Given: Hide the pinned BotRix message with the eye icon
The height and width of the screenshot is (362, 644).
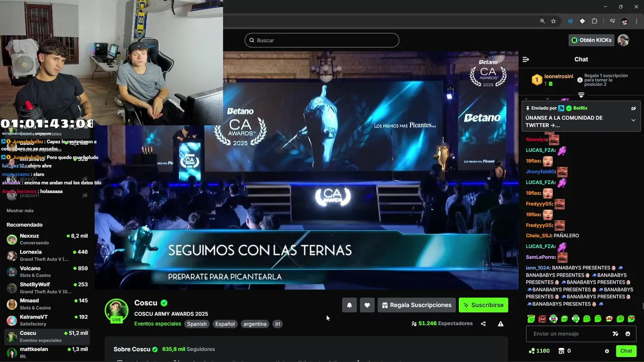Looking at the screenshot, I should (x=633, y=108).
